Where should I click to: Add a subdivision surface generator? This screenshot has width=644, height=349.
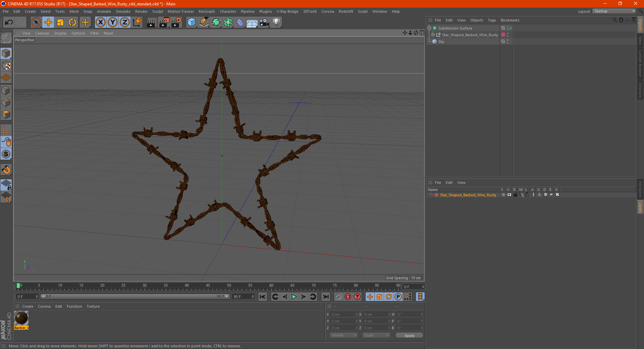pyautogui.click(x=216, y=22)
